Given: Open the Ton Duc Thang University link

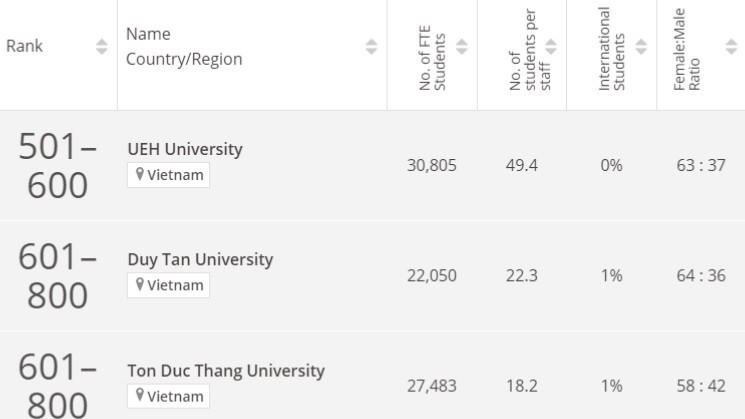Looking at the screenshot, I should click(x=226, y=371).
